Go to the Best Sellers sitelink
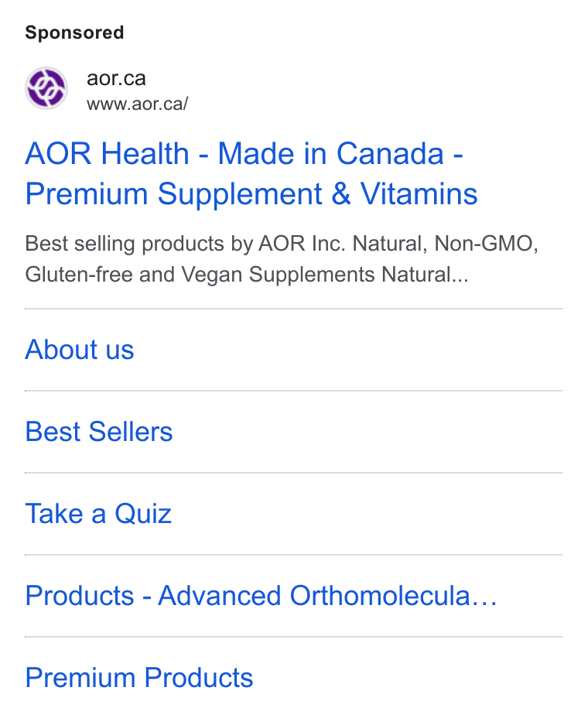This screenshot has width=588, height=718. (x=99, y=432)
